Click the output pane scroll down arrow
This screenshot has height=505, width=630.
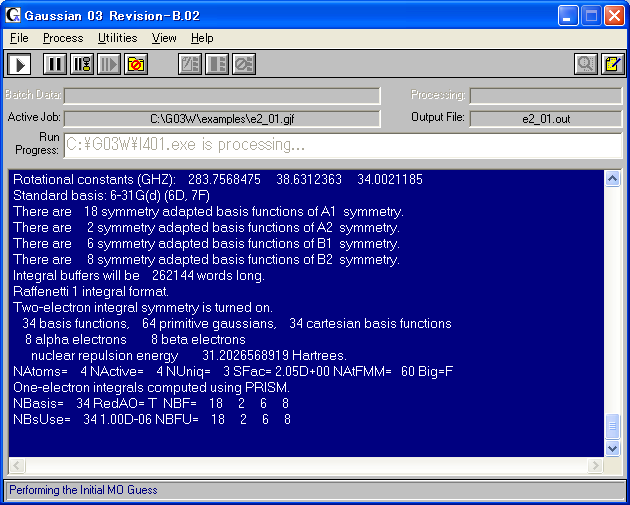click(x=612, y=448)
